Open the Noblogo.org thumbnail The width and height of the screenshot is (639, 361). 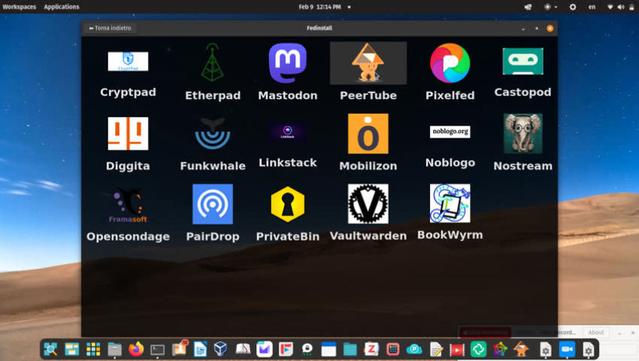450,132
